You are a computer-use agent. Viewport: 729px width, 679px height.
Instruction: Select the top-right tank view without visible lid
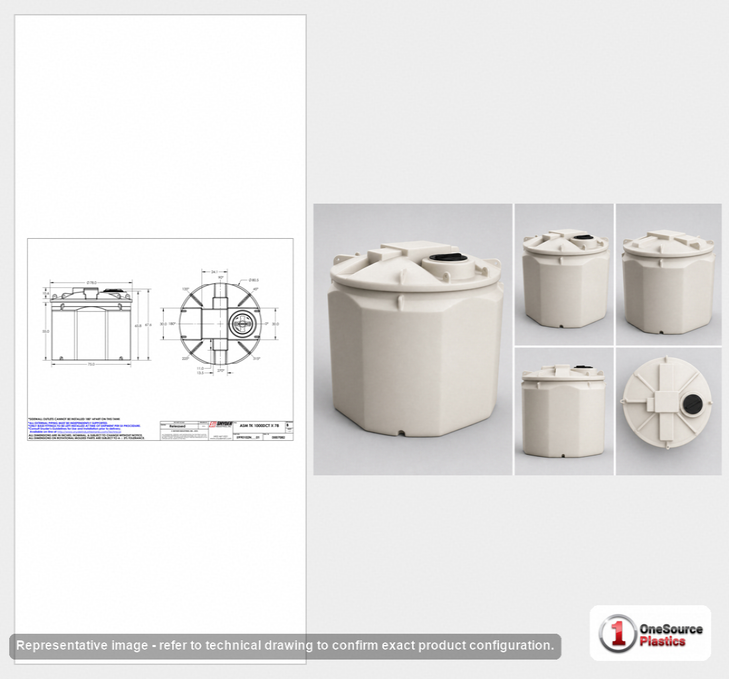(669, 274)
